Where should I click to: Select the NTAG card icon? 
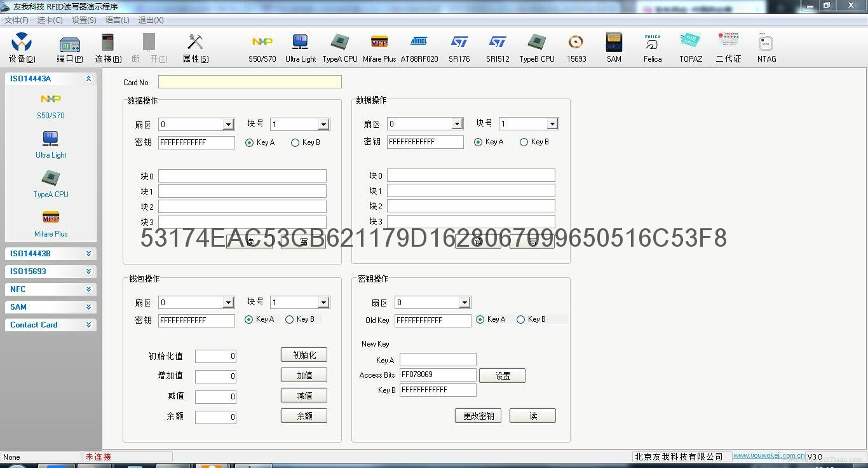(766, 48)
